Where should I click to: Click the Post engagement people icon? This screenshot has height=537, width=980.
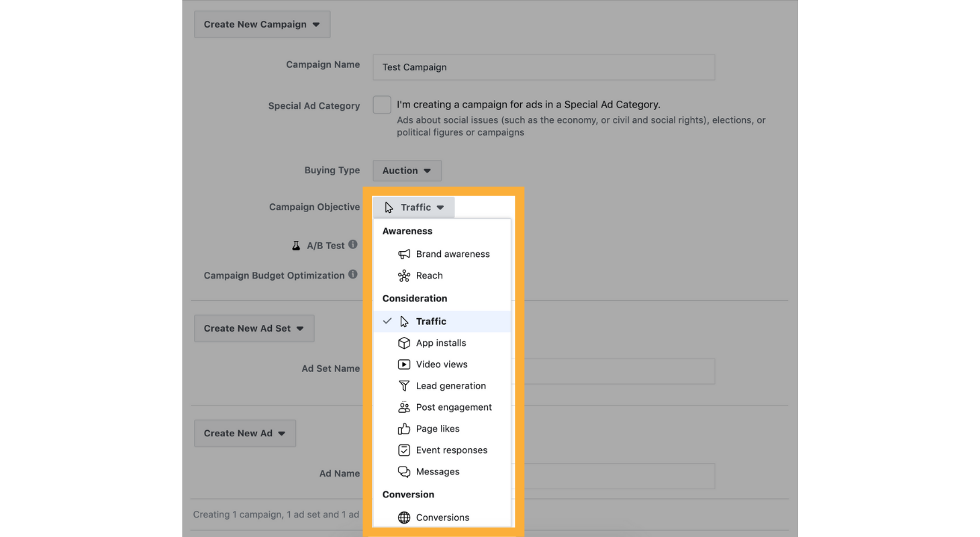[x=404, y=407]
